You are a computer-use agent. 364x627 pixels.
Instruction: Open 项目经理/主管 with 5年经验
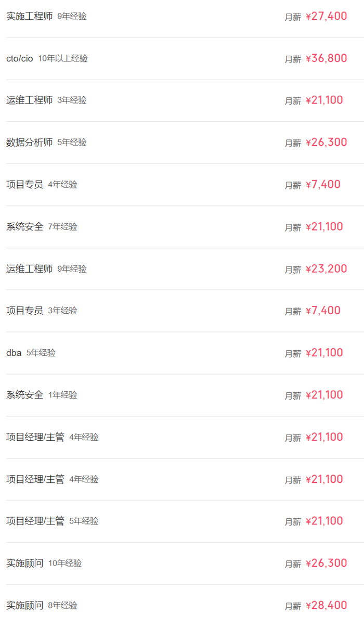pyautogui.click(x=35, y=521)
